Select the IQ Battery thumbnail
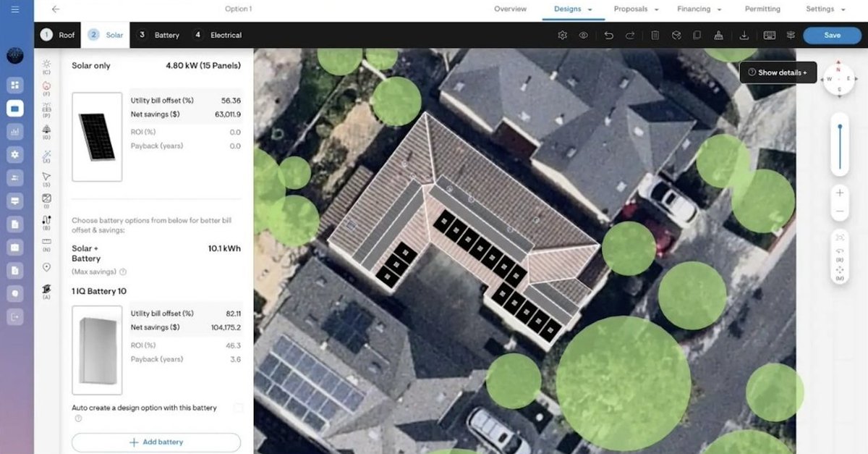 pos(97,350)
